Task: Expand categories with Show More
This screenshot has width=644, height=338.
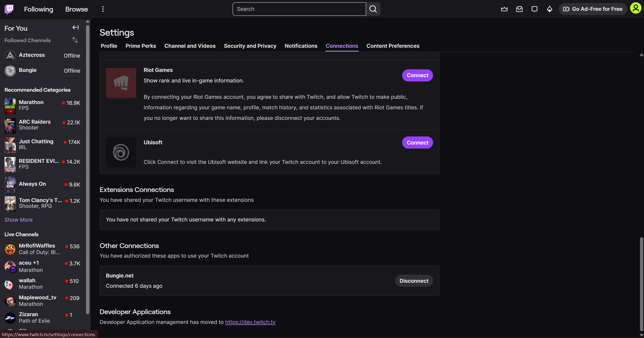Action: [18, 220]
